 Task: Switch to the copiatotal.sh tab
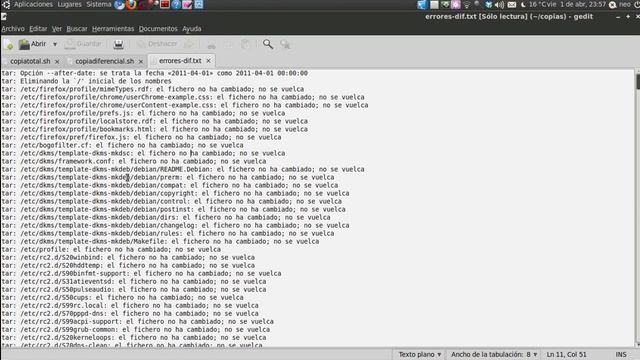click(x=30, y=61)
